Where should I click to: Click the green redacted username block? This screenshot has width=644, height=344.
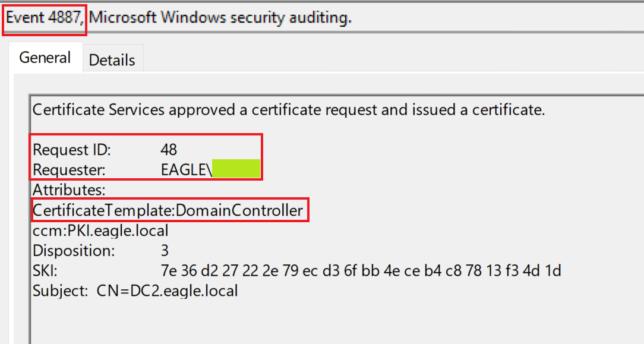tap(236, 169)
